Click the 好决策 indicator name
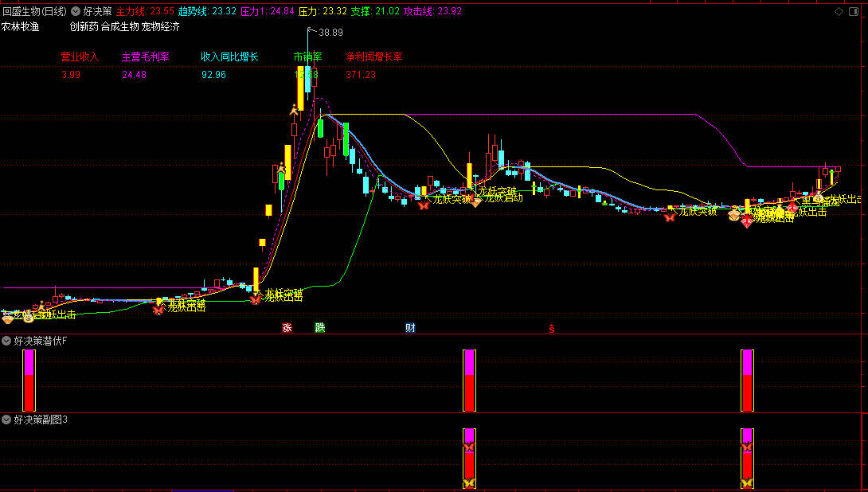The height and width of the screenshot is (492, 868). pos(97,11)
